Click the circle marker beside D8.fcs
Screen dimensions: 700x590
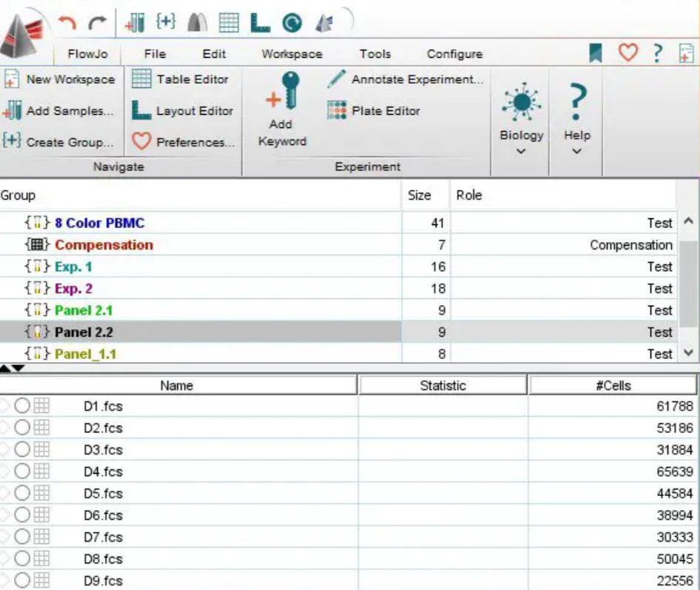click(22, 559)
